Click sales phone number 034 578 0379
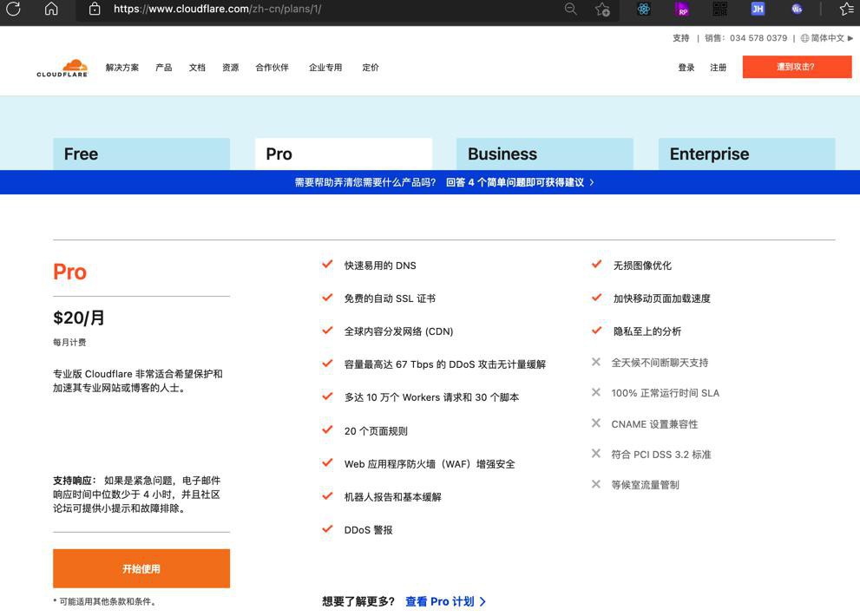This screenshot has height=616, width=860. tap(758, 38)
